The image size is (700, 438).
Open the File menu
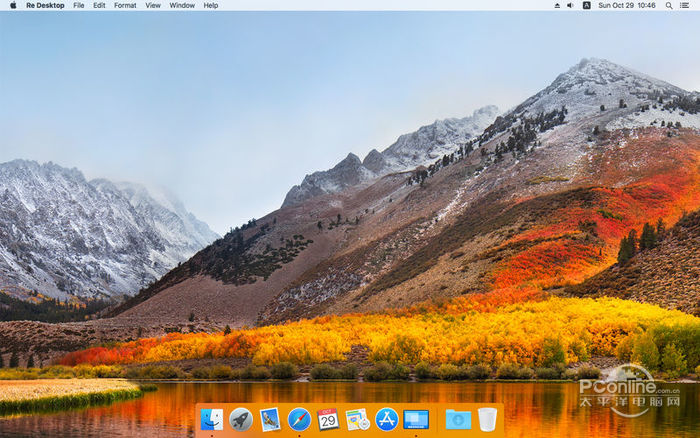click(x=78, y=5)
